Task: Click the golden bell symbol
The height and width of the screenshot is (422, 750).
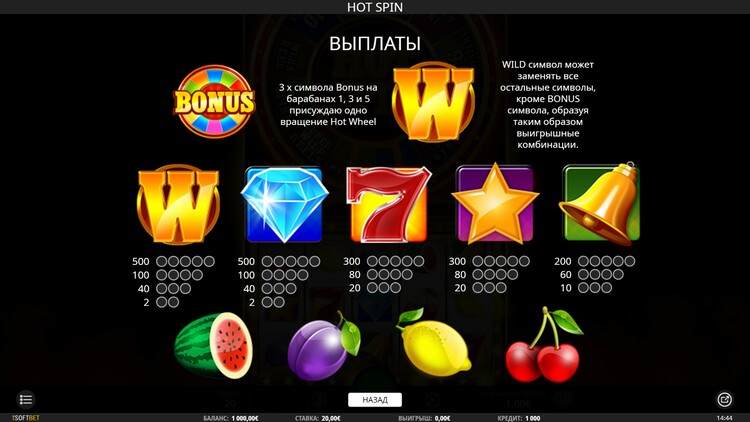Action: [601, 203]
